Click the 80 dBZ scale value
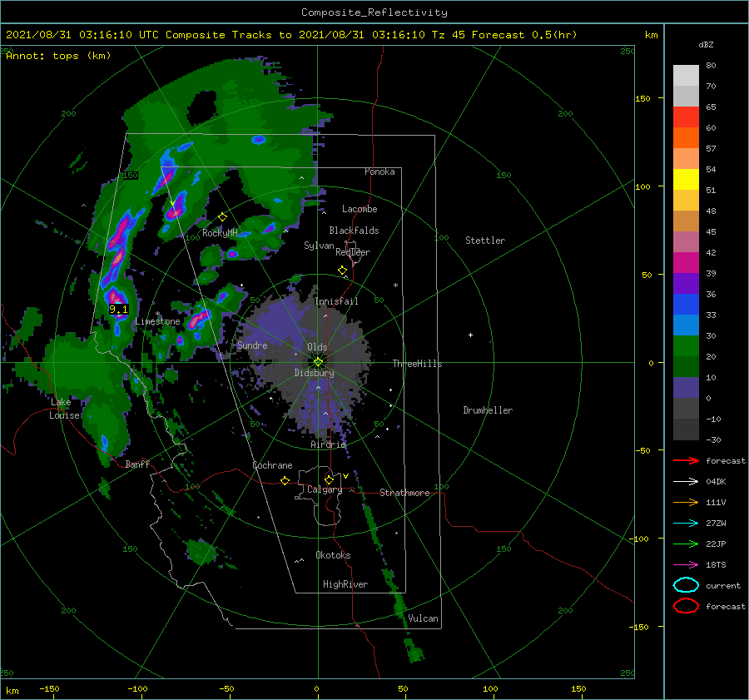 [x=711, y=66]
